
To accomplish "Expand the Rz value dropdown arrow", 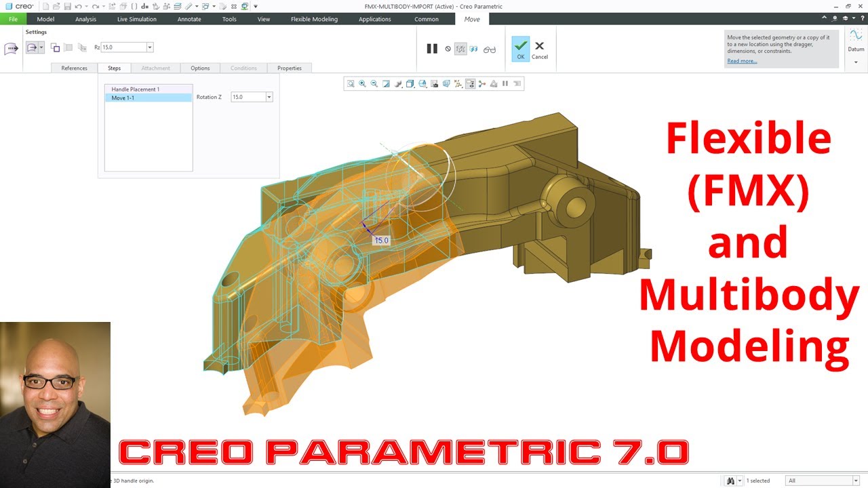I will click(150, 47).
